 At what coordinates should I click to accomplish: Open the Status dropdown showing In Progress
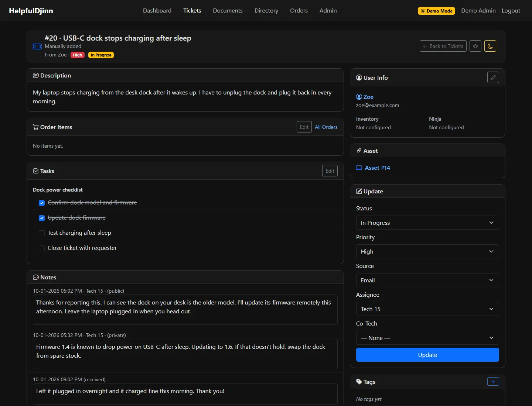coord(427,223)
